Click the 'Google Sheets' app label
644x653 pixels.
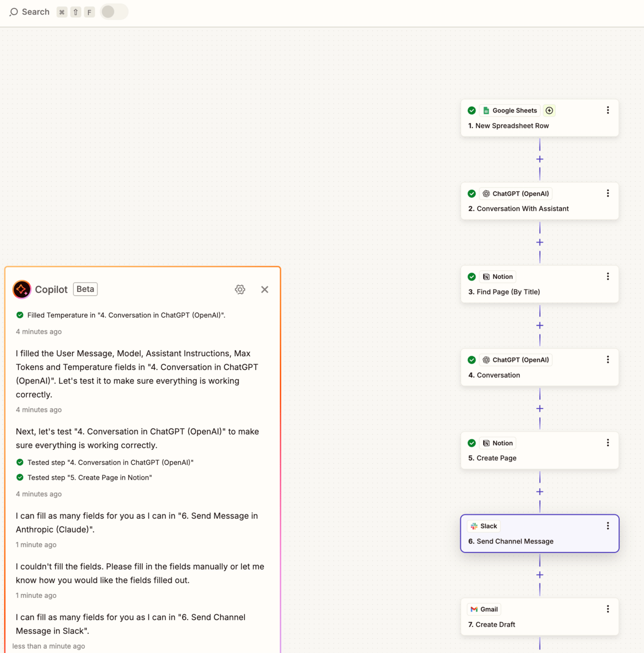pyautogui.click(x=515, y=111)
